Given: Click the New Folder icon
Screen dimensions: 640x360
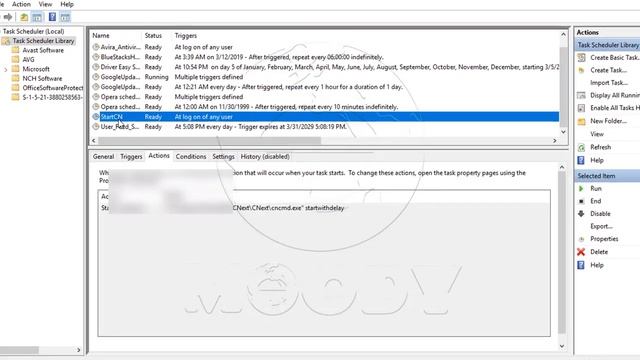Looking at the screenshot, I should [x=581, y=121].
